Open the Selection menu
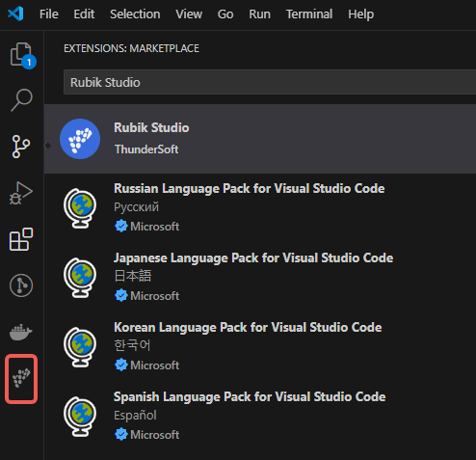Viewport: 476px width, 460px height. (x=135, y=14)
